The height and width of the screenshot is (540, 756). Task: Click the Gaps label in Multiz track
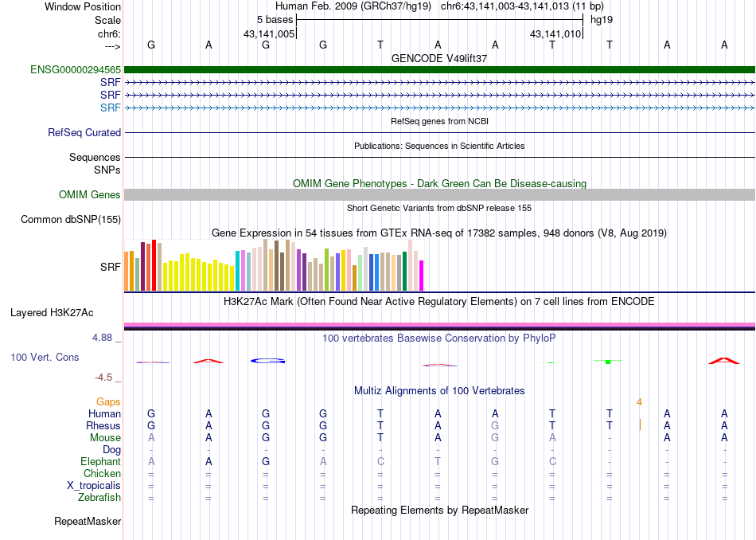108,401
